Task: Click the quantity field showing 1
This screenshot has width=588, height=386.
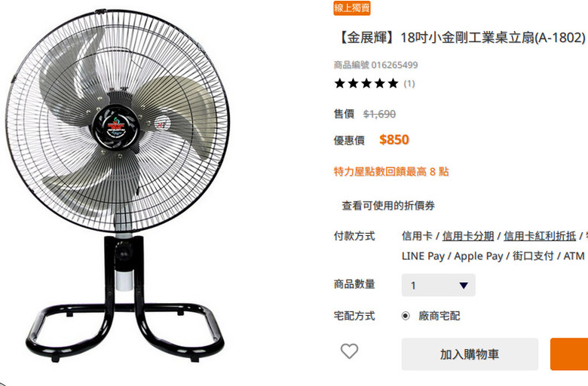Action: pos(439,286)
